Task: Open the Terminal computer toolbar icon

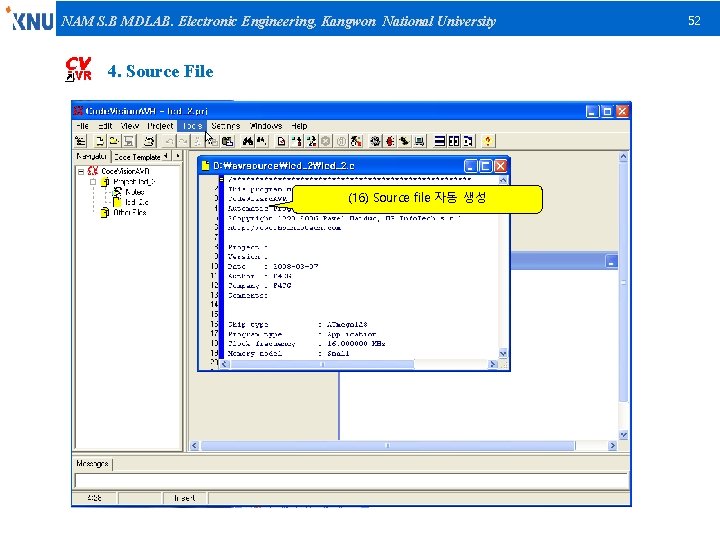Action: coord(419,141)
